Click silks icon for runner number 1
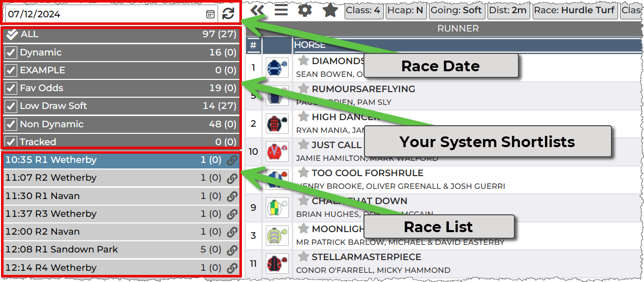This screenshot has width=644, height=282. point(277,68)
